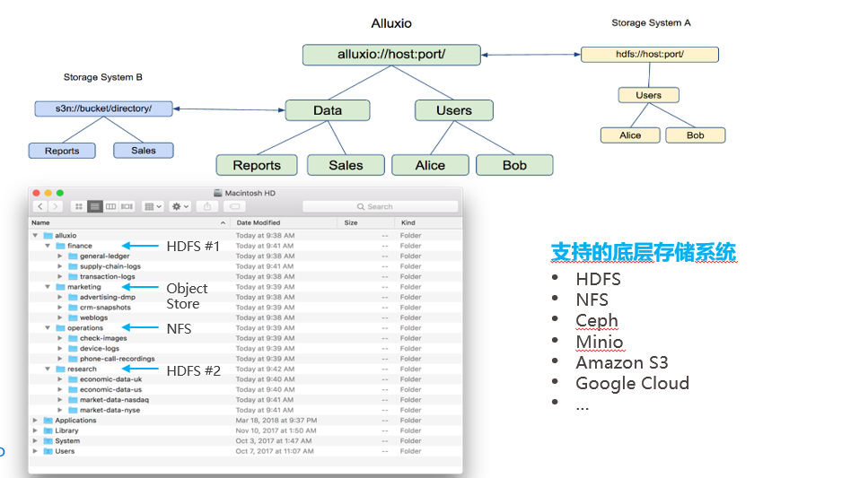
Task: Click the transaction-logs folder icon
Action: point(73,276)
